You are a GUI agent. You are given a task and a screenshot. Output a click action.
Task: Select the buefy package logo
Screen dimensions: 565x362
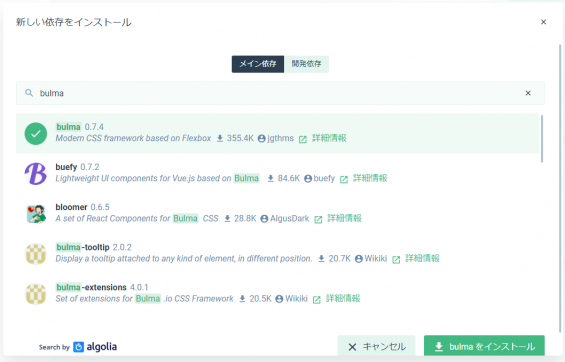point(36,174)
